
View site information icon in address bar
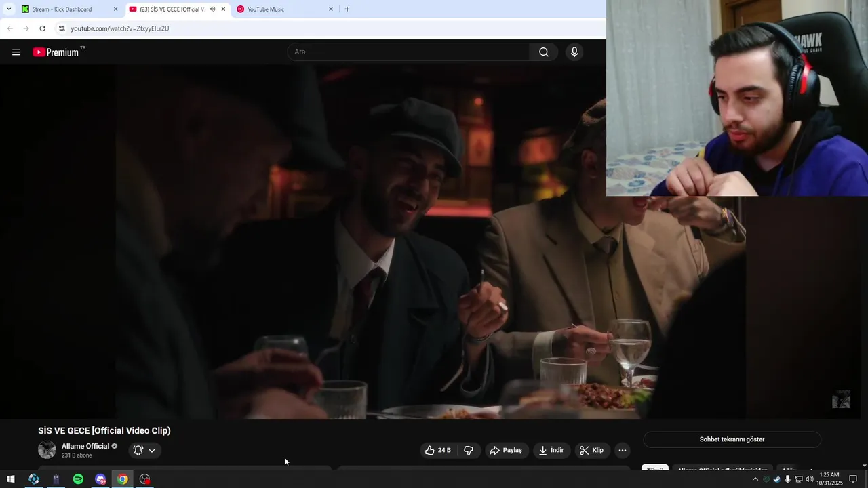tap(62, 28)
